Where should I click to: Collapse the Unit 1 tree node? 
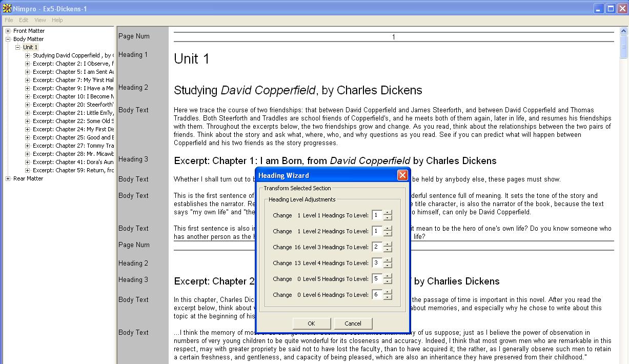pos(17,47)
